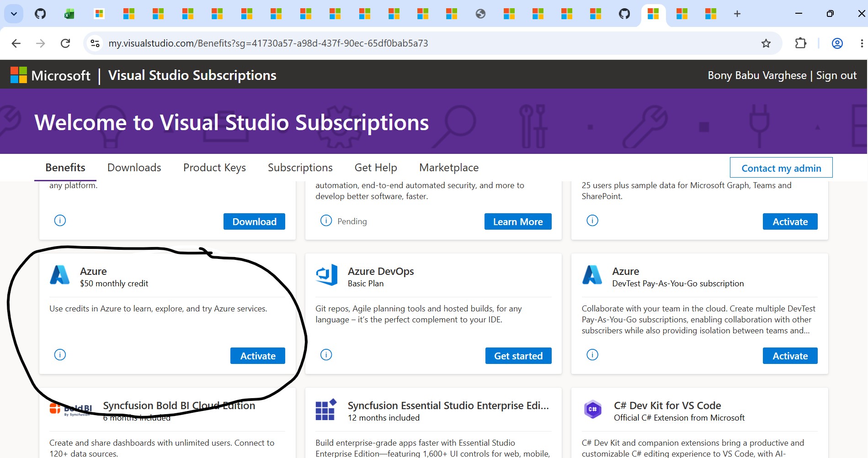Viewport: 868px width, 458px height.
Task: Click the Azure DevOps logo icon
Action: [326, 275]
